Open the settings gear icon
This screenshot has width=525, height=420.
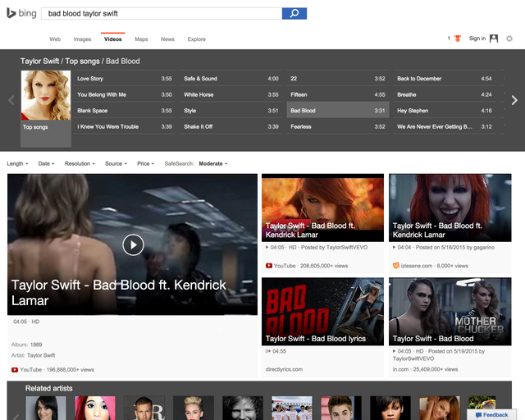pos(509,39)
